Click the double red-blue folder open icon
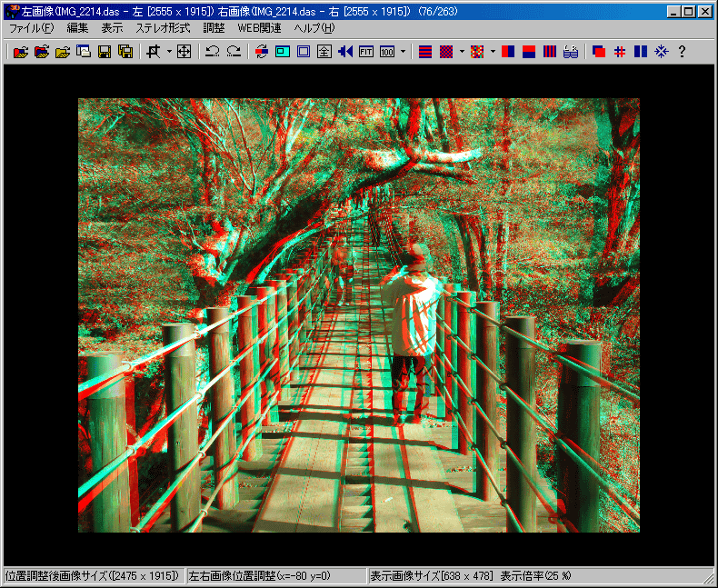Image resolution: width=718 pixels, height=588 pixels. point(42,52)
